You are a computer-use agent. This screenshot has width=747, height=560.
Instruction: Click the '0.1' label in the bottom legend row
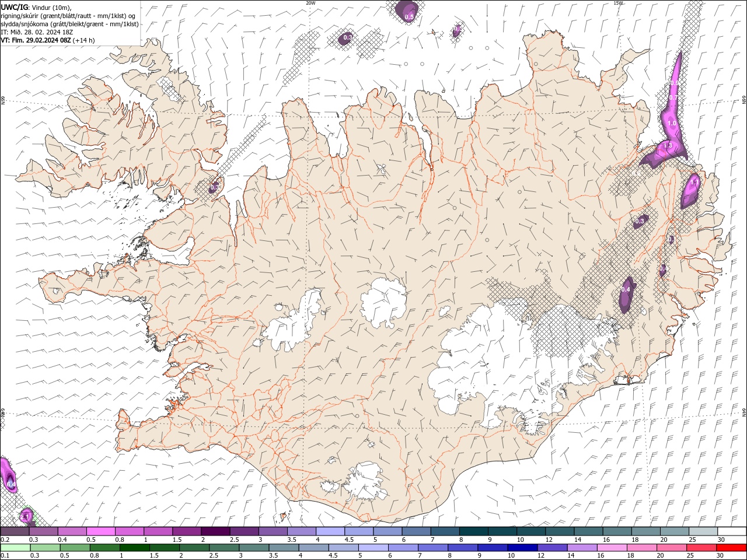(5, 555)
